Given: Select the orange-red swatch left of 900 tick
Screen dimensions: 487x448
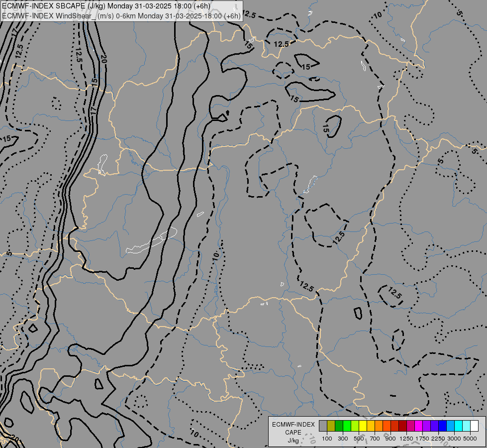Looking at the screenshot, I should coord(387,426).
